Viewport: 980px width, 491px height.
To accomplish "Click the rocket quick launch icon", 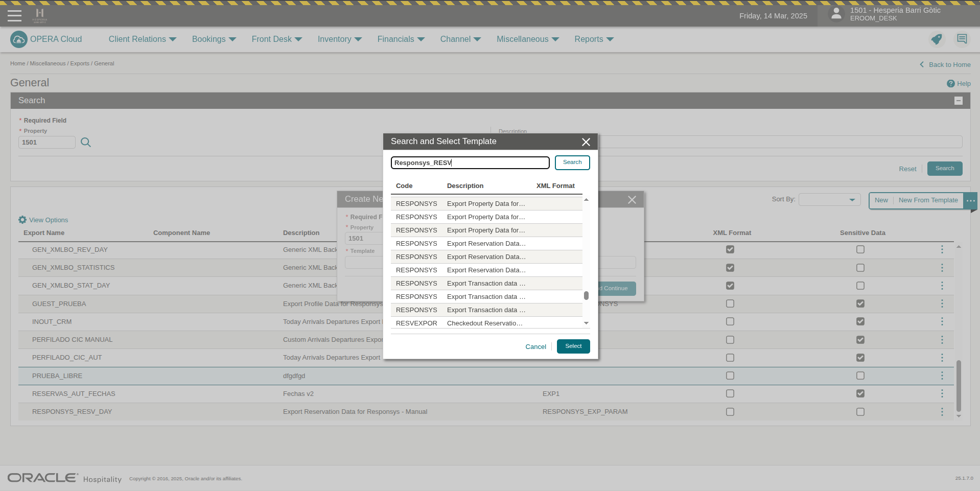I will pyautogui.click(x=936, y=39).
